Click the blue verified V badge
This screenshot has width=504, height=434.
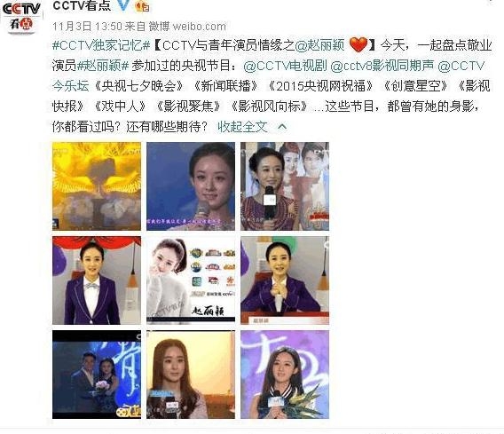click(123, 4)
